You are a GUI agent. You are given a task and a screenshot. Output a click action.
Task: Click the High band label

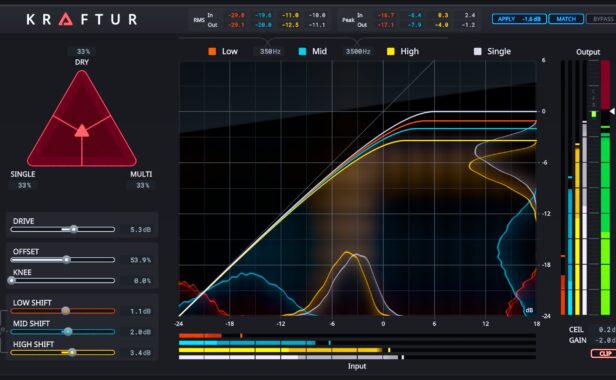click(409, 51)
